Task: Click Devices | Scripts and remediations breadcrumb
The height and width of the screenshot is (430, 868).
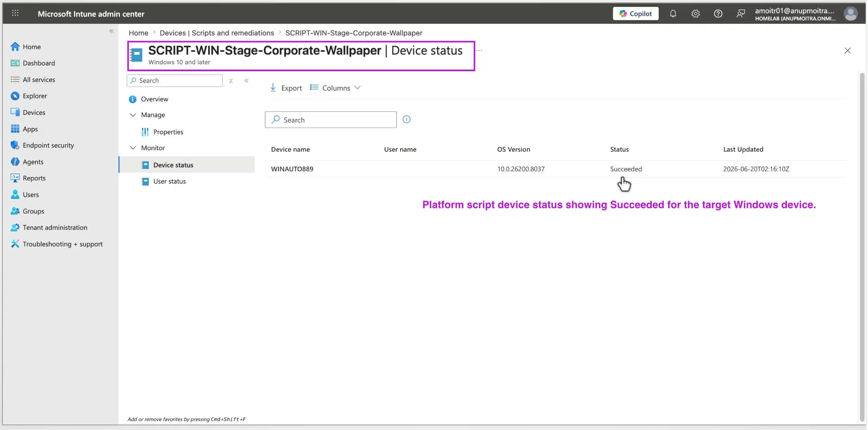Action: point(217,33)
